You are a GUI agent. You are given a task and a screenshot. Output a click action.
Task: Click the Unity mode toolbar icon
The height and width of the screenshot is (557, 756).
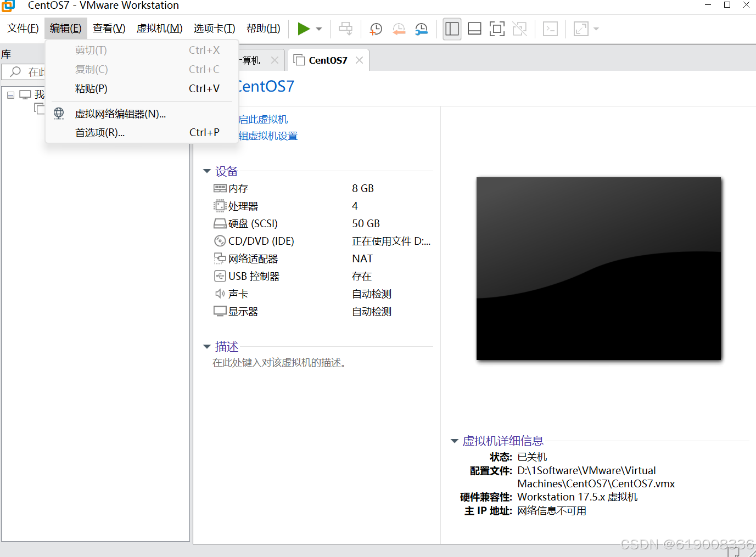pos(519,29)
